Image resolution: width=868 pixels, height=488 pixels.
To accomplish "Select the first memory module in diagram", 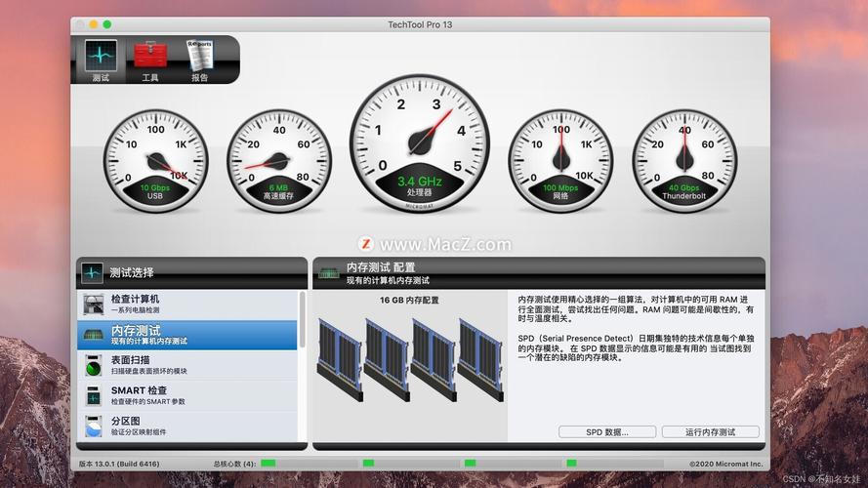I will coord(340,359).
